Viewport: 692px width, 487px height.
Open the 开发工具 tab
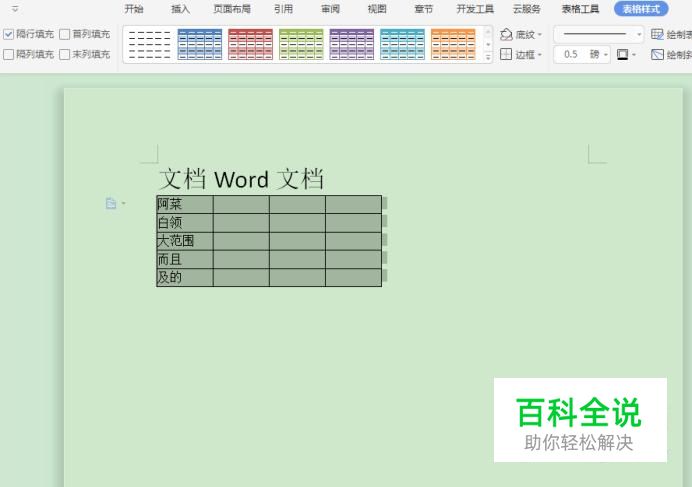point(475,9)
